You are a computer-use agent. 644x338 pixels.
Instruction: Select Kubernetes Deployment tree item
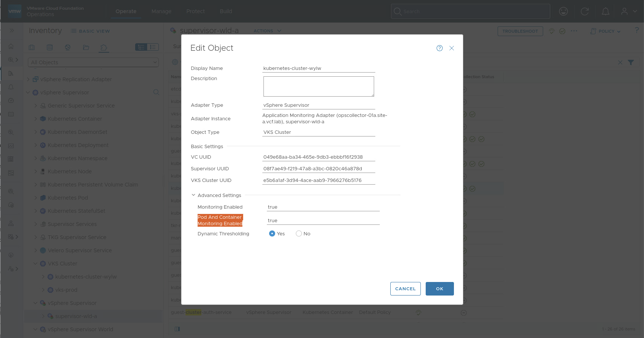(x=78, y=145)
